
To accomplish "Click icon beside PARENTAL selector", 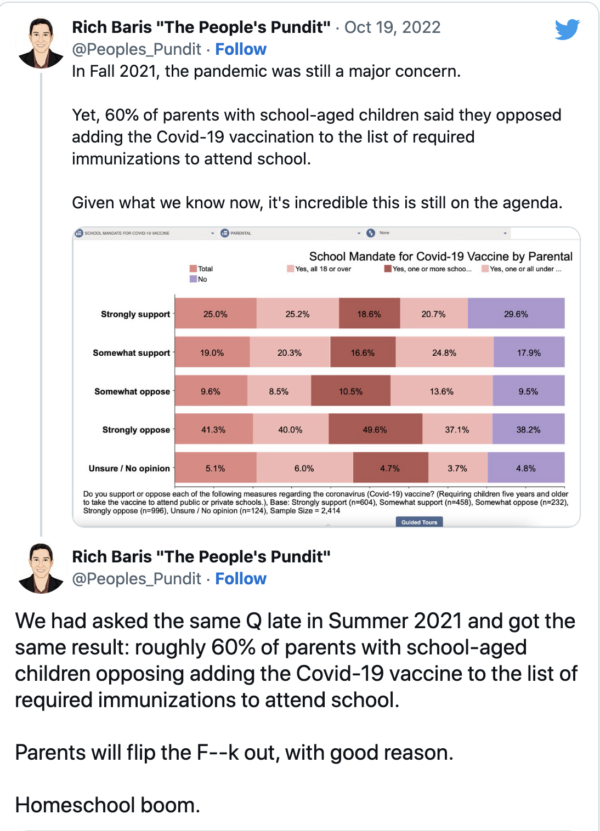I will [224, 233].
